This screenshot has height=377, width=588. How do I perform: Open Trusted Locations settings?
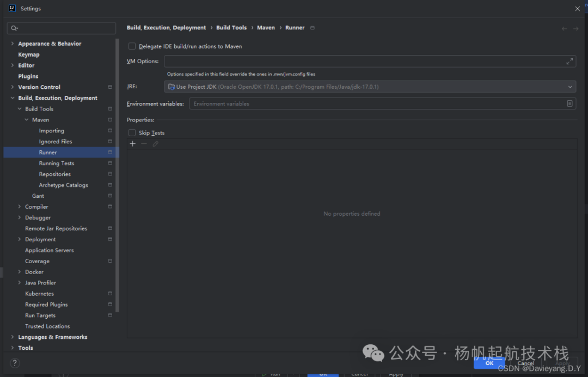click(x=47, y=326)
